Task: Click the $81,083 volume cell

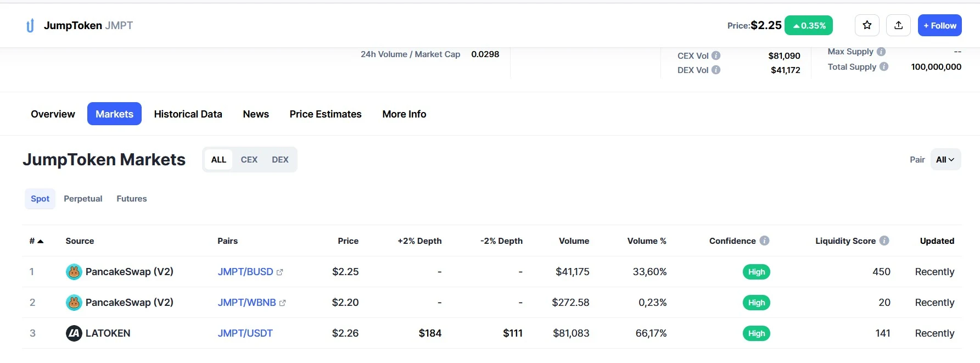Action: [x=571, y=333]
